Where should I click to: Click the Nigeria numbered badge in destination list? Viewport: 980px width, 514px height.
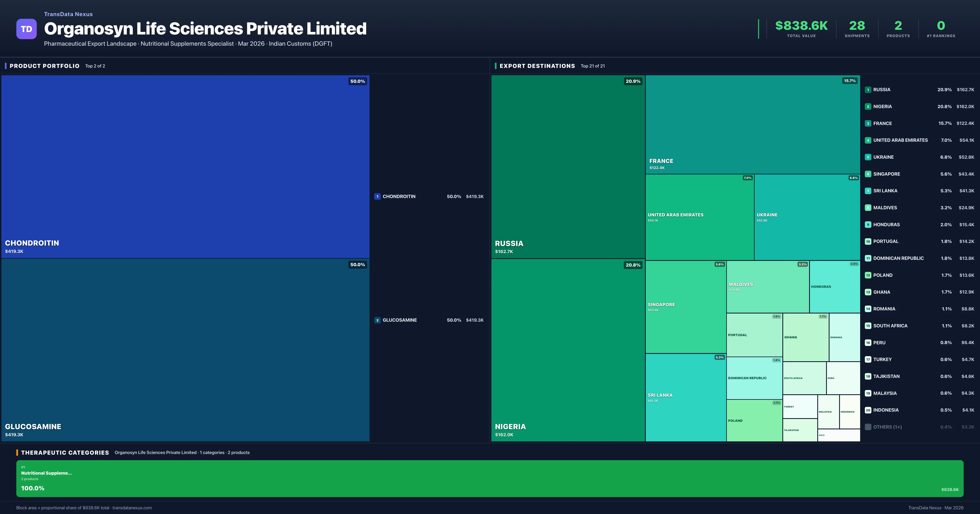[868, 106]
